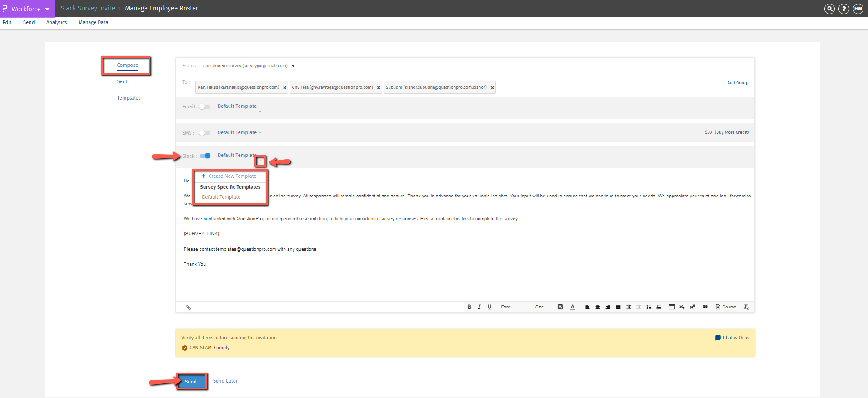Click the Thank You line in the message
The height and width of the screenshot is (398, 868).
click(195, 264)
